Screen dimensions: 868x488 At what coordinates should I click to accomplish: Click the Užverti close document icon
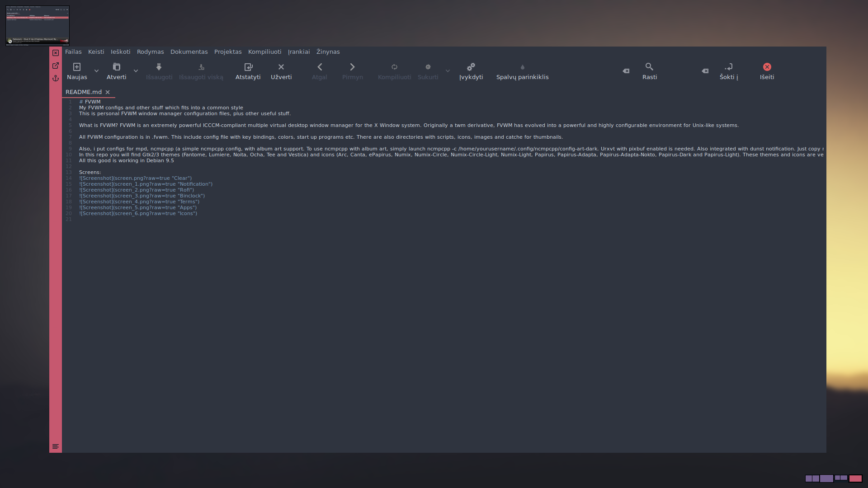(x=281, y=67)
